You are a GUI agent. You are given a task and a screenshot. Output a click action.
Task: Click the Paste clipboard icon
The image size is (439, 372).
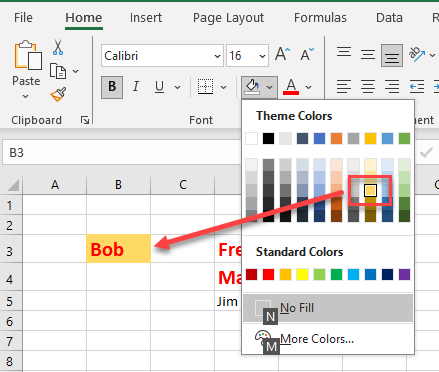[28, 55]
